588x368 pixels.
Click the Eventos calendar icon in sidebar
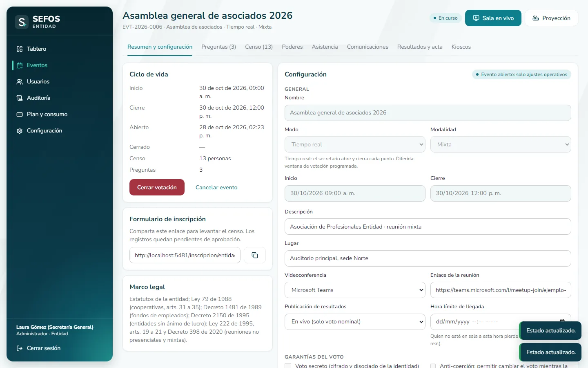click(20, 65)
